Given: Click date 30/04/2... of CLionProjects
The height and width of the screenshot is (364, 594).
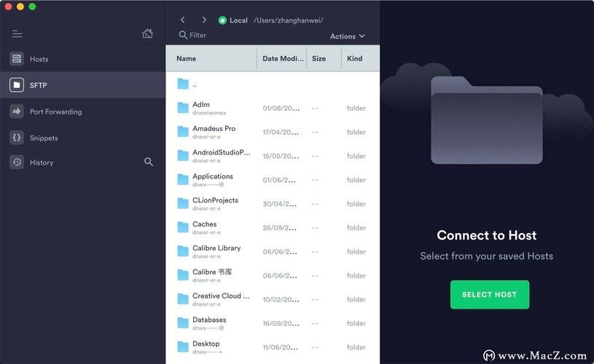Looking at the screenshot, I should click(x=280, y=204).
